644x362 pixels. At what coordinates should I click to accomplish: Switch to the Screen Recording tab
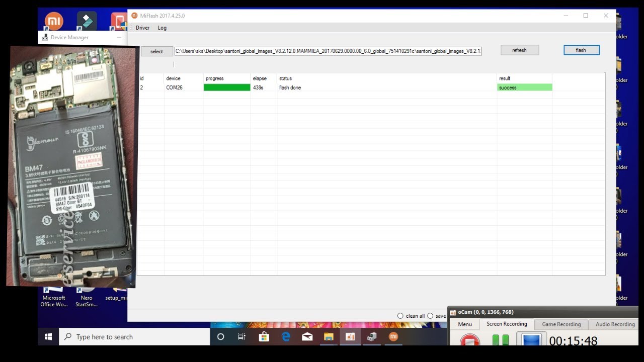point(507,324)
